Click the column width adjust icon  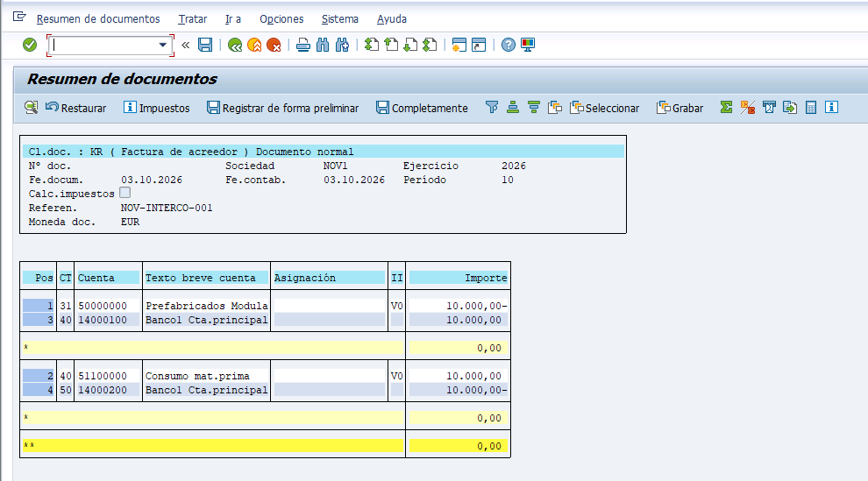point(769,107)
